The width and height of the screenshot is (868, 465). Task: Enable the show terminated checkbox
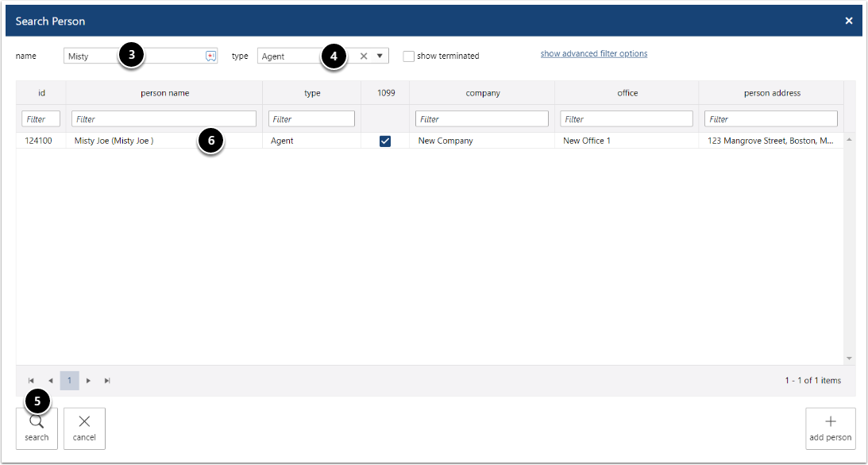click(x=408, y=56)
